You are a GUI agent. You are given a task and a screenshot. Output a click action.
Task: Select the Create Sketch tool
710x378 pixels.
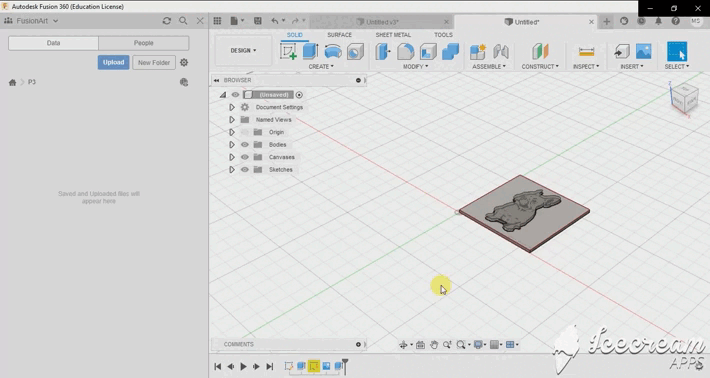[x=288, y=51]
